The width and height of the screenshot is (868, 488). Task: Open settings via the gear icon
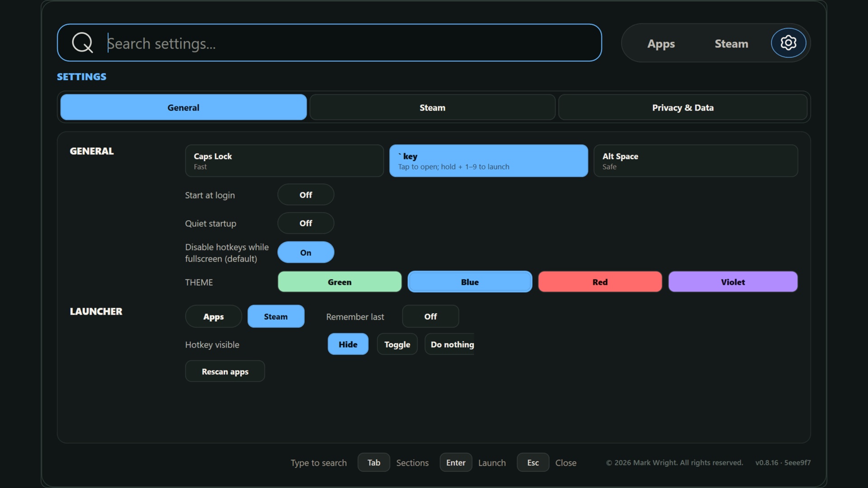point(788,43)
